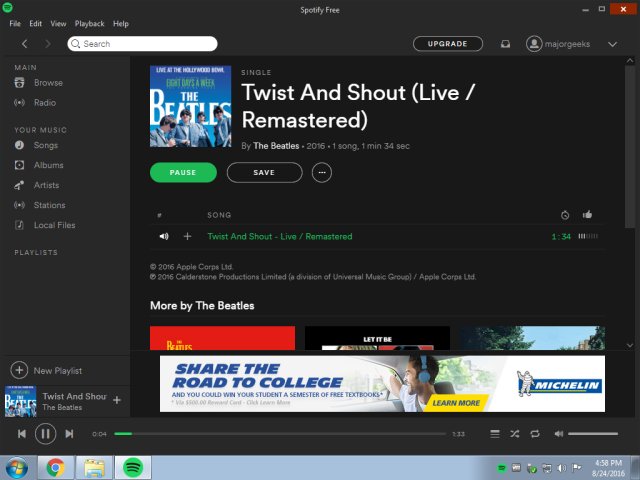
Task: Click Spotify taskbar icon
Action: [x=133, y=468]
